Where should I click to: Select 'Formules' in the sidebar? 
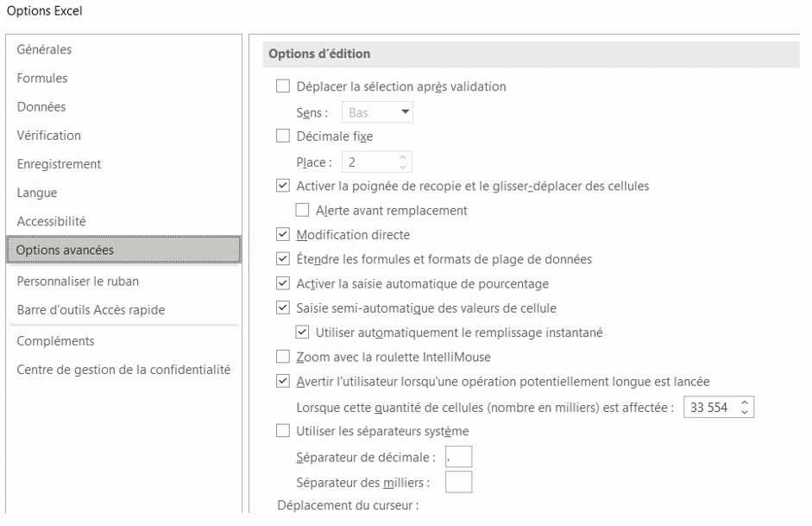coord(42,78)
